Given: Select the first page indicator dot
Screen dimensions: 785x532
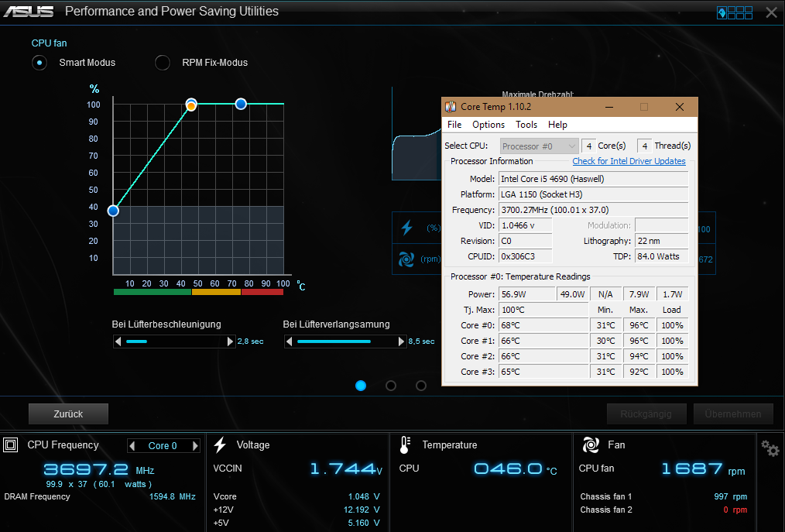Looking at the screenshot, I should click(x=361, y=385).
